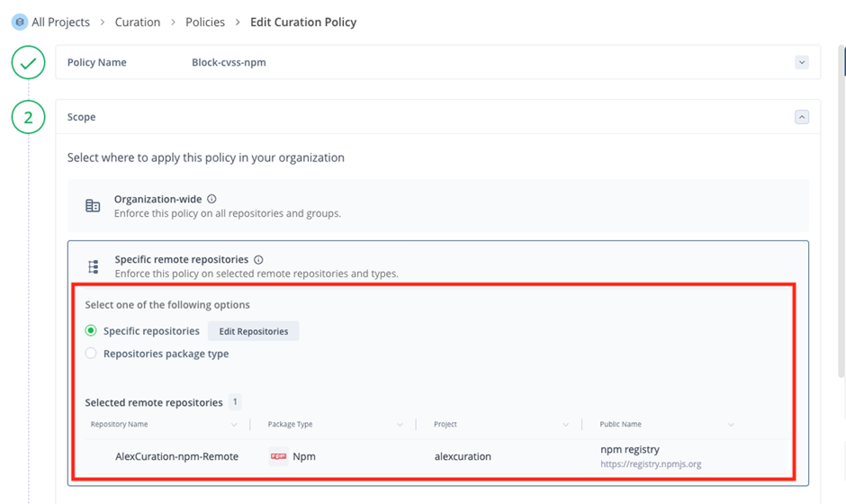
Task: Click info icon beside Organization-wide
Action: point(211,199)
